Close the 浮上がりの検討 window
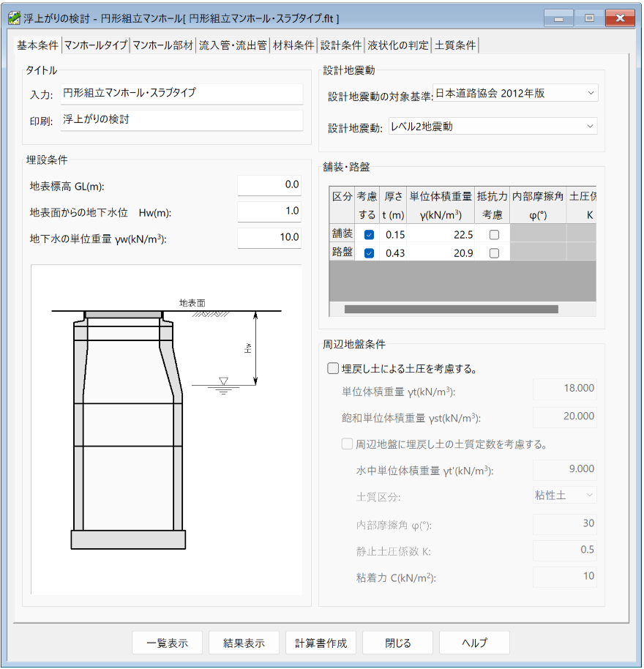Viewport: 644px width, 669px height. pyautogui.click(x=620, y=18)
